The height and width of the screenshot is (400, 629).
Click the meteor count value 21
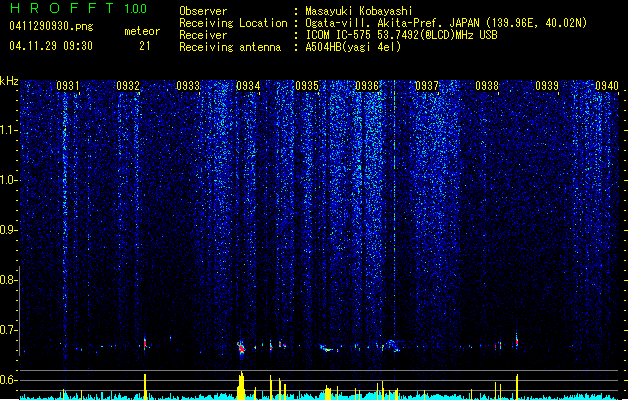pyautogui.click(x=145, y=46)
